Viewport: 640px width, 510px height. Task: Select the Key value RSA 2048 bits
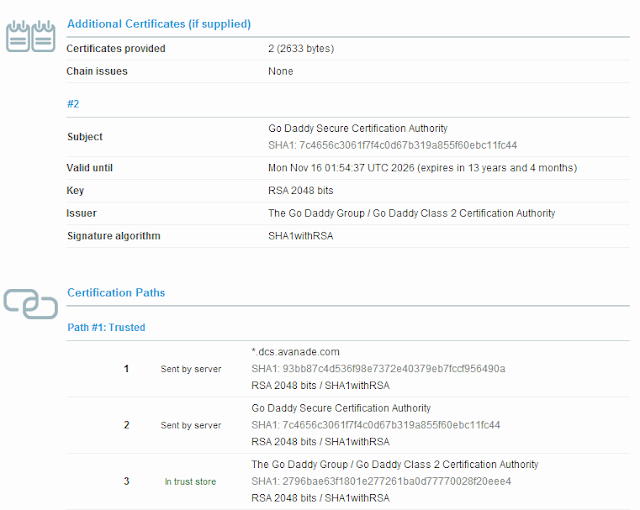(300, 191)
